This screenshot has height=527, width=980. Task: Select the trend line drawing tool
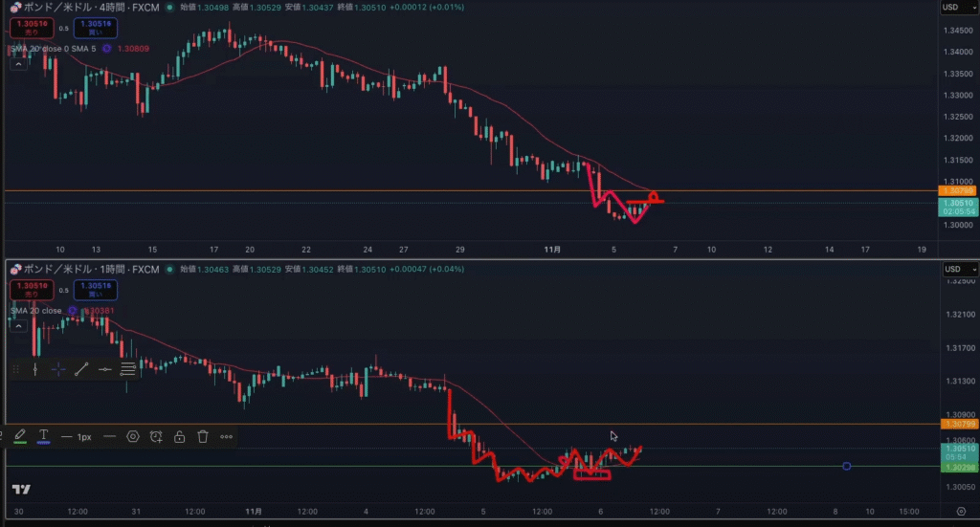pyautogui.click(x=81, y=369)
